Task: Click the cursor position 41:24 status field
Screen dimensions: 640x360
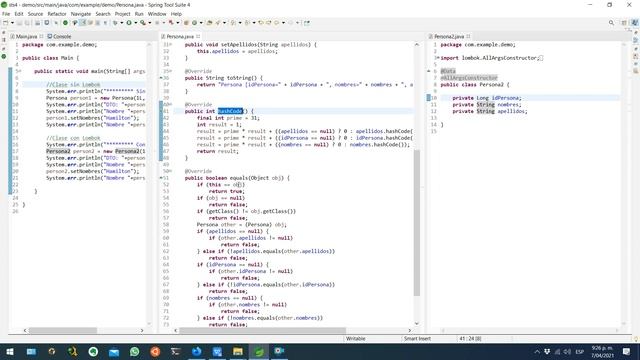Action: pos(470,339)
